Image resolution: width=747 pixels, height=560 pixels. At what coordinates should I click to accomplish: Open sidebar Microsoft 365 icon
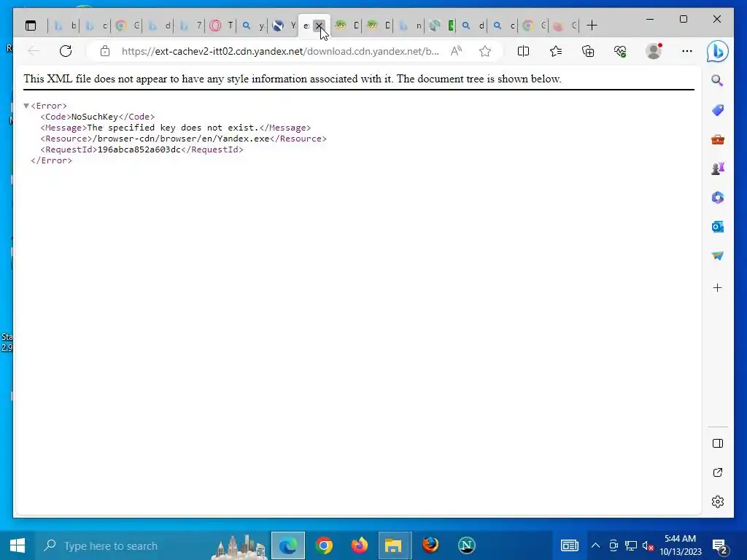tap(718, 198)
